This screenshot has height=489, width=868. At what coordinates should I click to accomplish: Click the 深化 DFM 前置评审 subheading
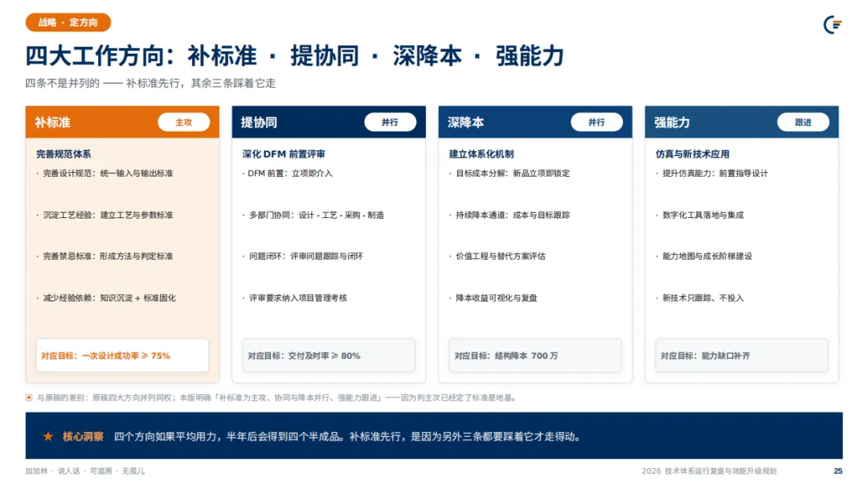pyautogui.click(x=284, y=154)
